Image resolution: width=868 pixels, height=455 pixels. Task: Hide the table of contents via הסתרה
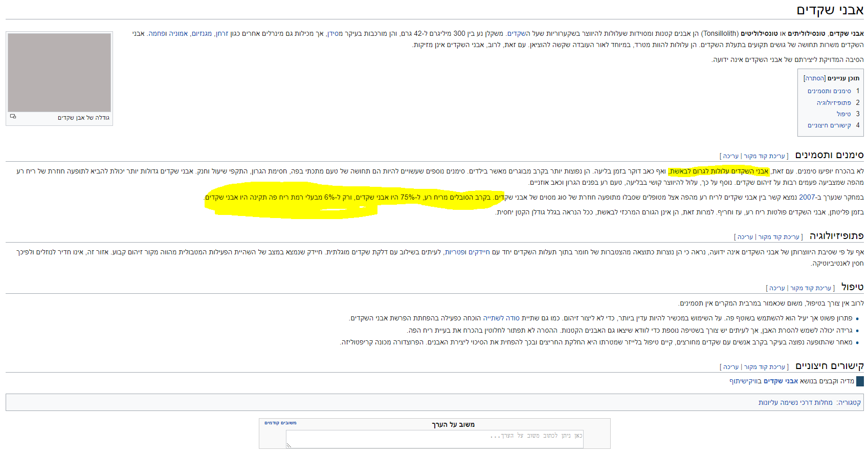pos(814,78)
